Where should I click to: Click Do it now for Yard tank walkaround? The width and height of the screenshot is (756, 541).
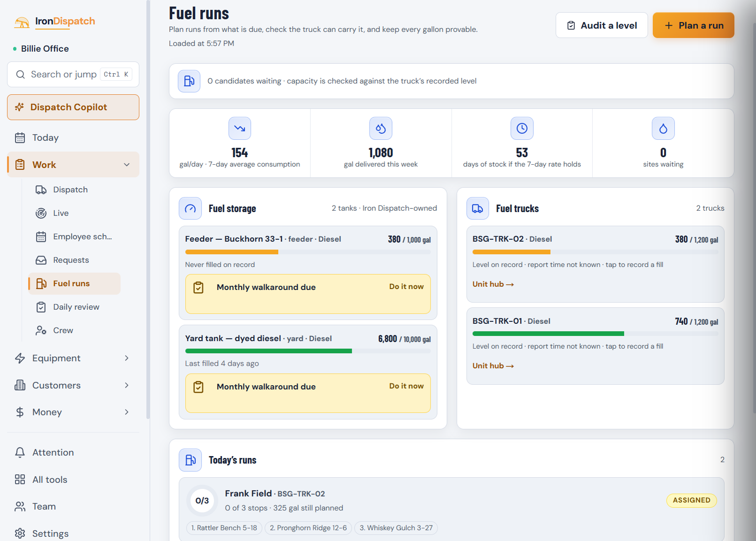coord(406,386)
